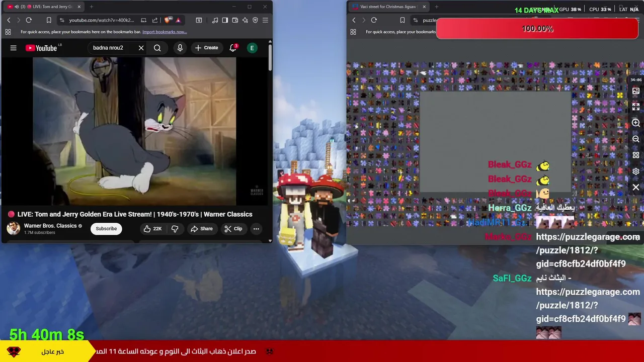This screenshot has height=362, width=644.
Task: Open YouTube notifications bell
Action: pyautogui.click(x=233, y=48)
